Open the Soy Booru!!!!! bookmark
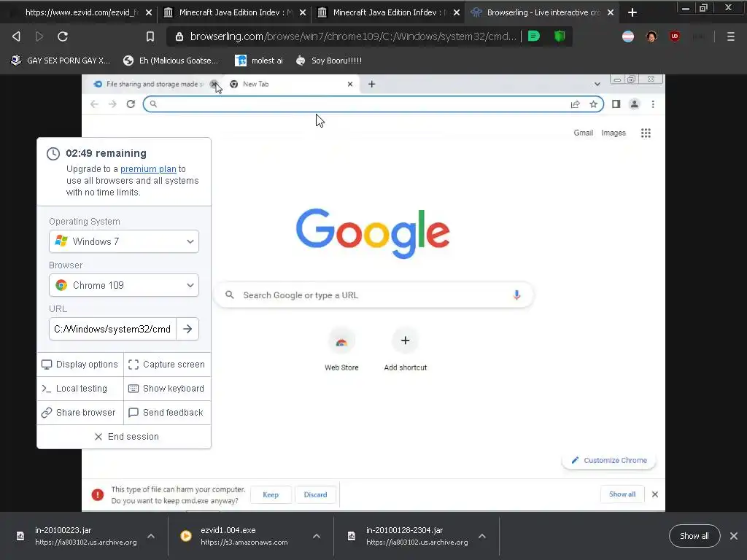This screenshot has height=560, width=747. point(329,61)
